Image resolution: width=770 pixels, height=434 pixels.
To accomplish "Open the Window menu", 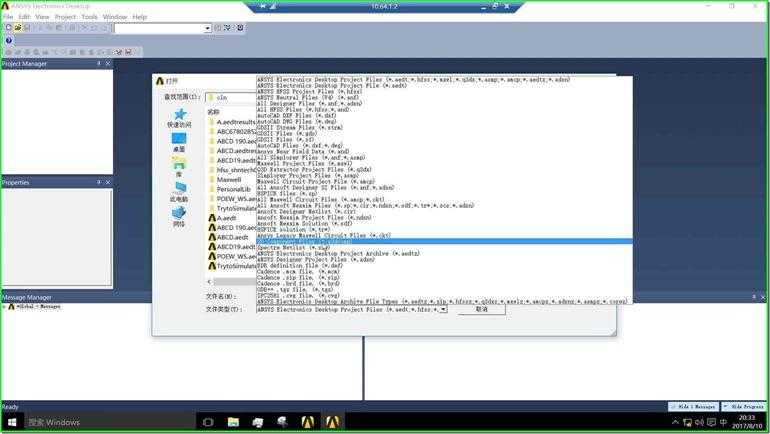I will coord(115,17).
